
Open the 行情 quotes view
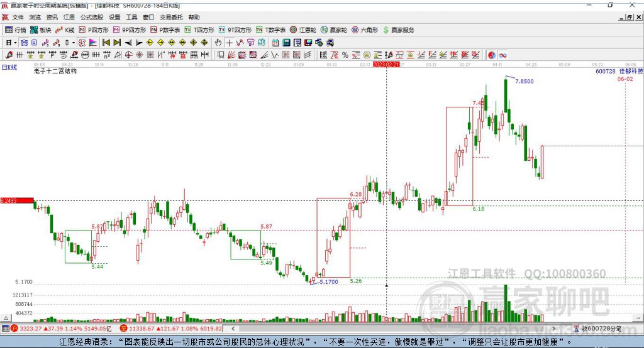click(x=16, y=30)
